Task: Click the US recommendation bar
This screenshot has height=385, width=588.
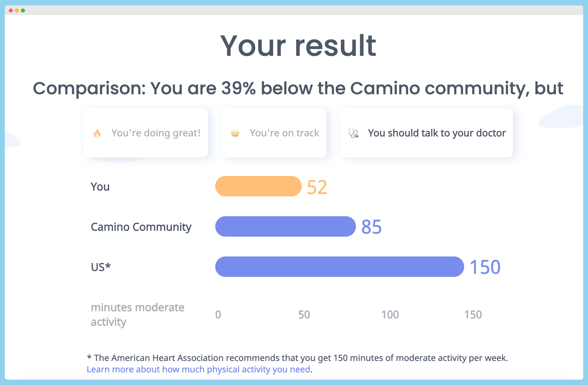Action: coord(339,267)
